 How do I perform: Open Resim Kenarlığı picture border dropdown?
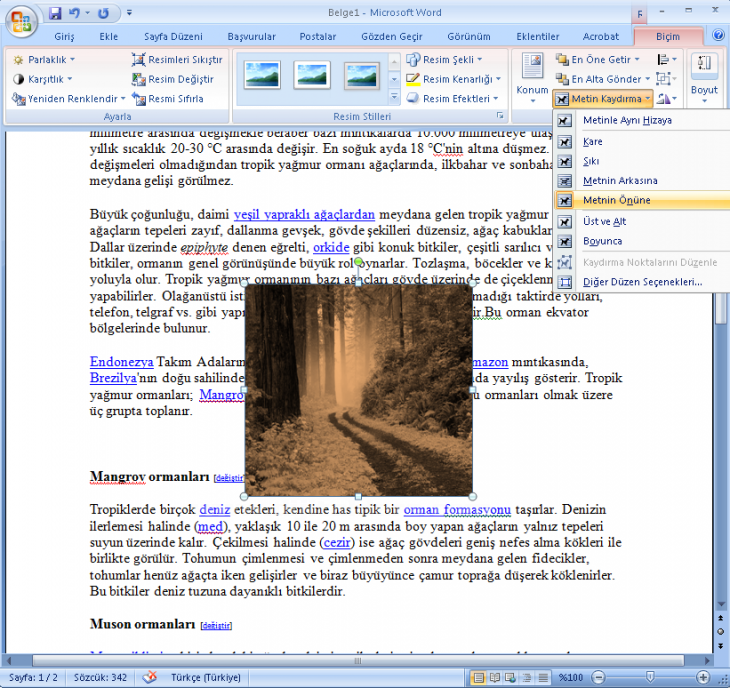tap(453, 79)
